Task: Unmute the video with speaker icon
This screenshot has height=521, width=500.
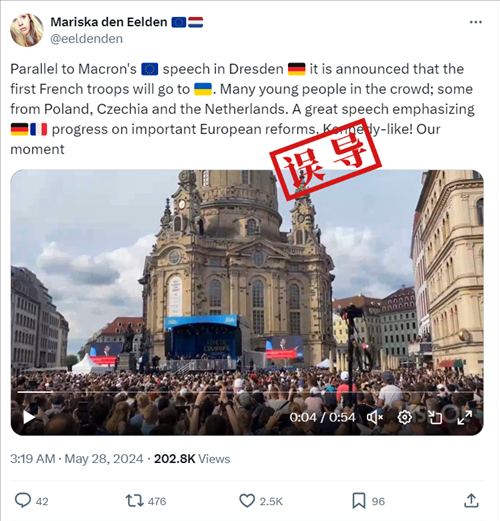Action: click(375, 417)
